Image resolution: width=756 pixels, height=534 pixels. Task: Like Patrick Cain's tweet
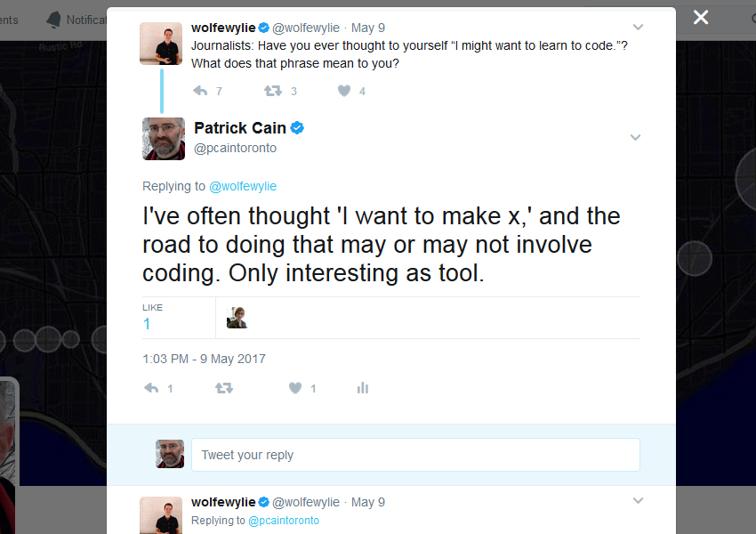294,387
